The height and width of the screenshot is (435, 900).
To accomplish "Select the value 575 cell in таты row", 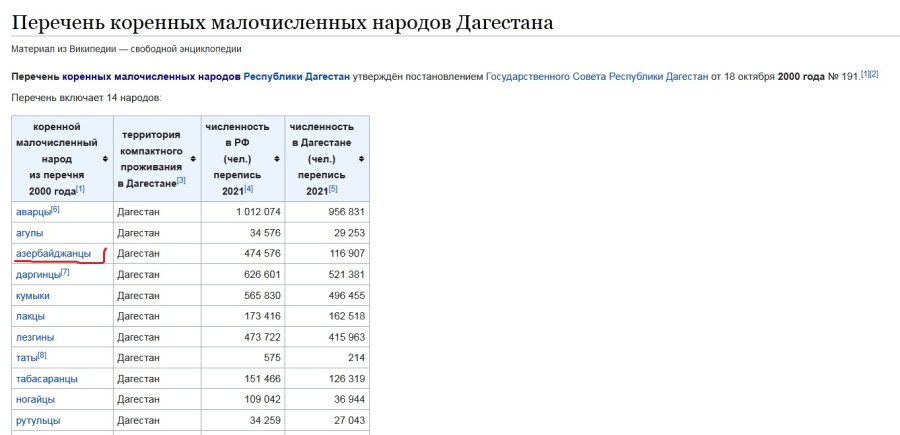I will click(243, 358).
